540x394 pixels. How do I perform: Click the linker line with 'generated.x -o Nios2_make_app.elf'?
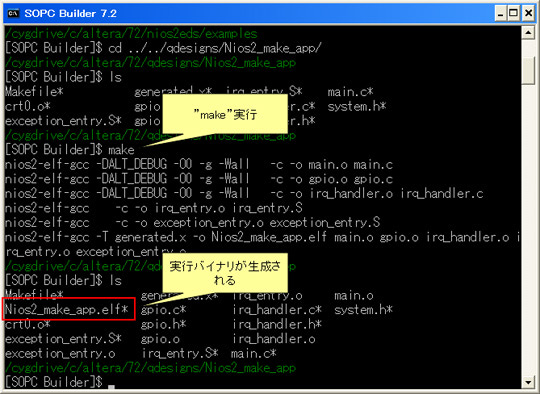pyautogui.click(x=262, y=237)
